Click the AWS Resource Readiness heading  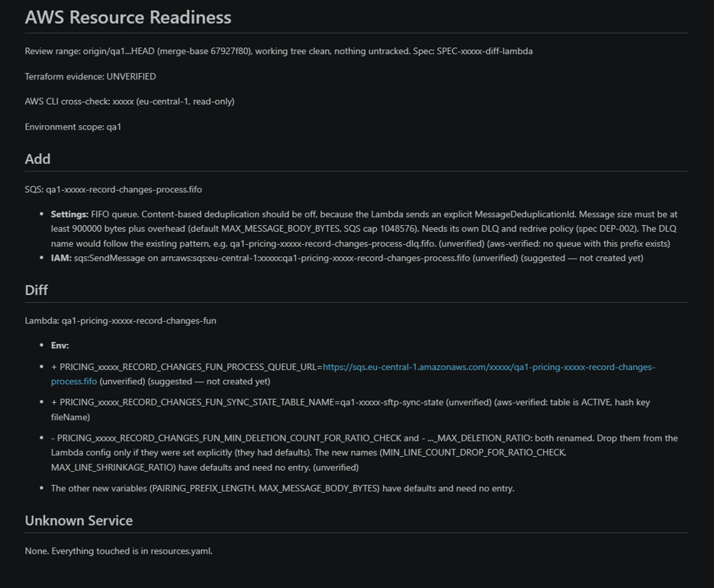pyautogui.click(x=128, y=18)
